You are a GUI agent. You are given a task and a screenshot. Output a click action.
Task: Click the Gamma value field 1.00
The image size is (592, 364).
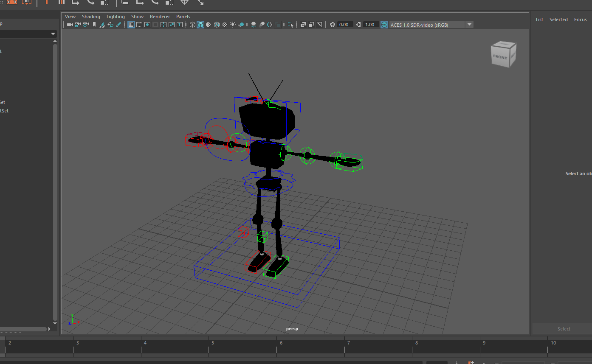(371, 25)
